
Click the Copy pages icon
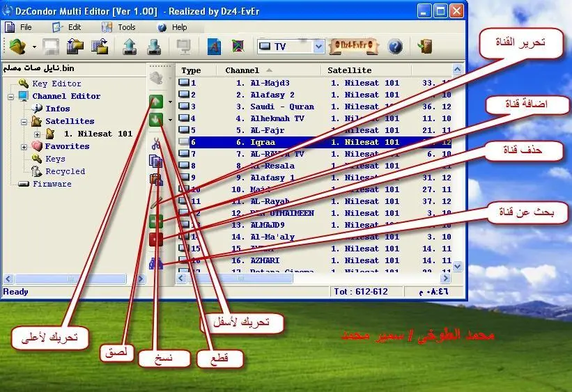156,161
